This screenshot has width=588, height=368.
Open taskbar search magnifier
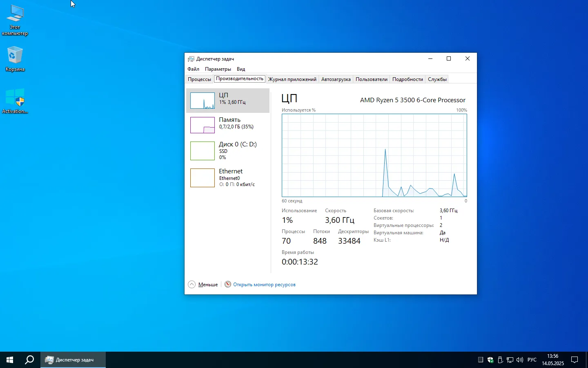pyautogui.click(x=29, y=360)
